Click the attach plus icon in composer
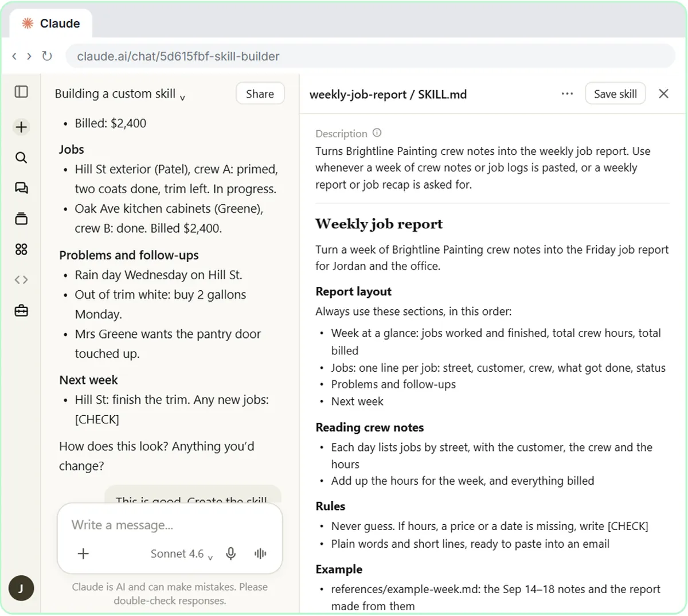 (83, 553)
